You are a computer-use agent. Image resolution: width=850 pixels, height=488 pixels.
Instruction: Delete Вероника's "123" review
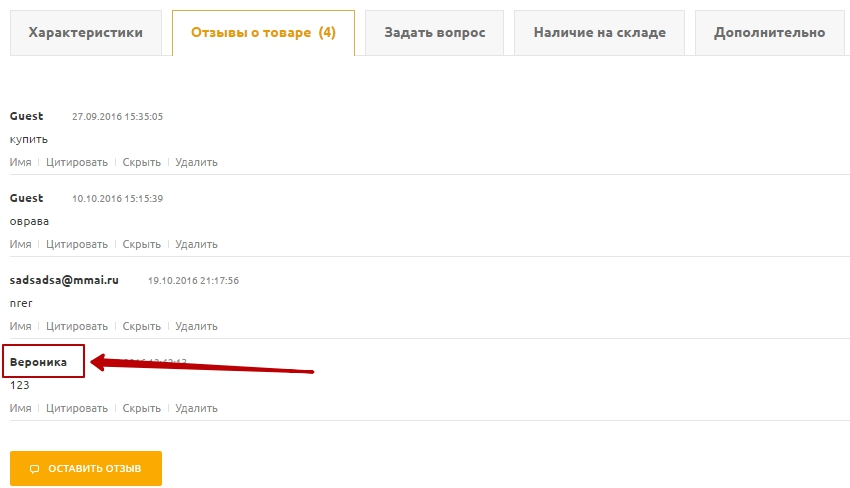pos(196,408)
